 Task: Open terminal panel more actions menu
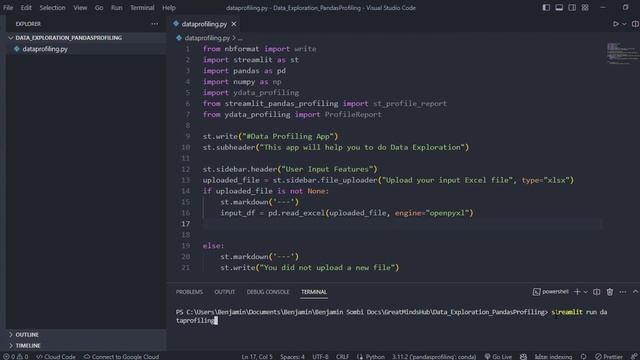click(x=622, y=291)
